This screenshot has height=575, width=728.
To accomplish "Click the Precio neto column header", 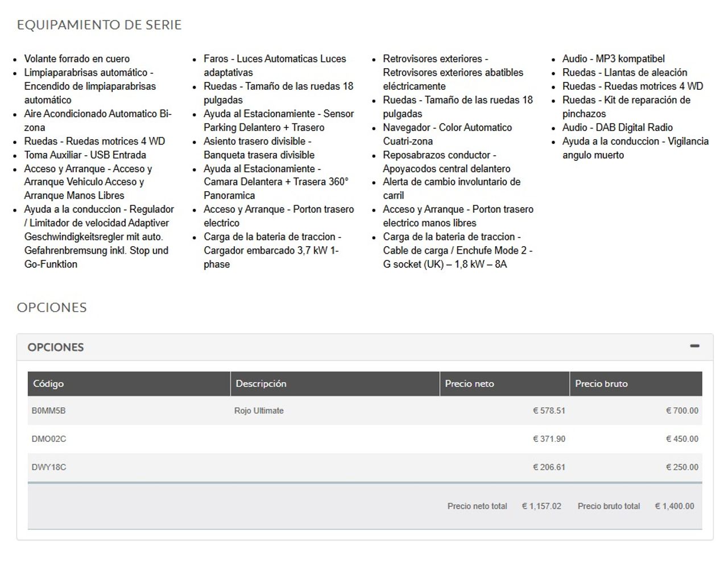I will coord(469,384).
